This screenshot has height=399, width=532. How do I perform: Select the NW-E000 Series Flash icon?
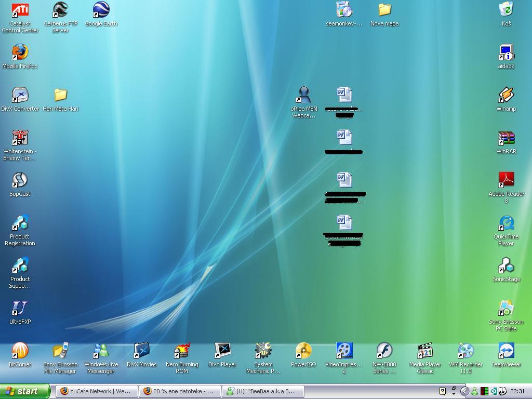(x=384, y=351)
